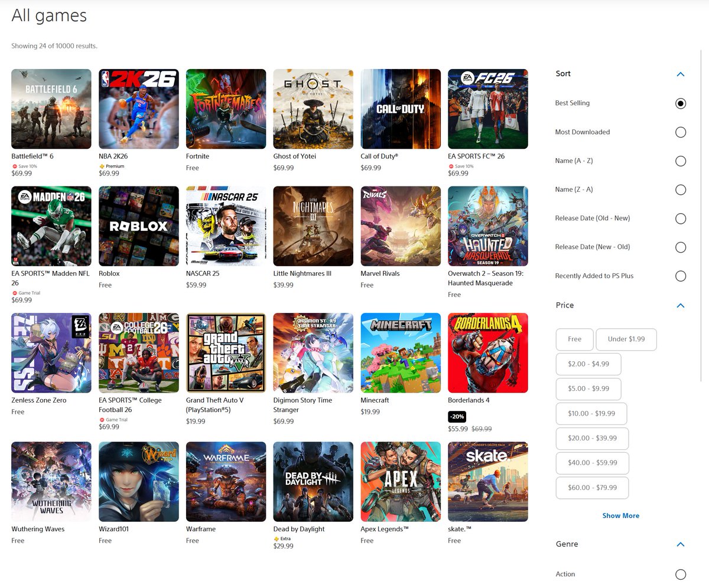Click the "Showing 24 of 10000 results" text

(54, 46)
